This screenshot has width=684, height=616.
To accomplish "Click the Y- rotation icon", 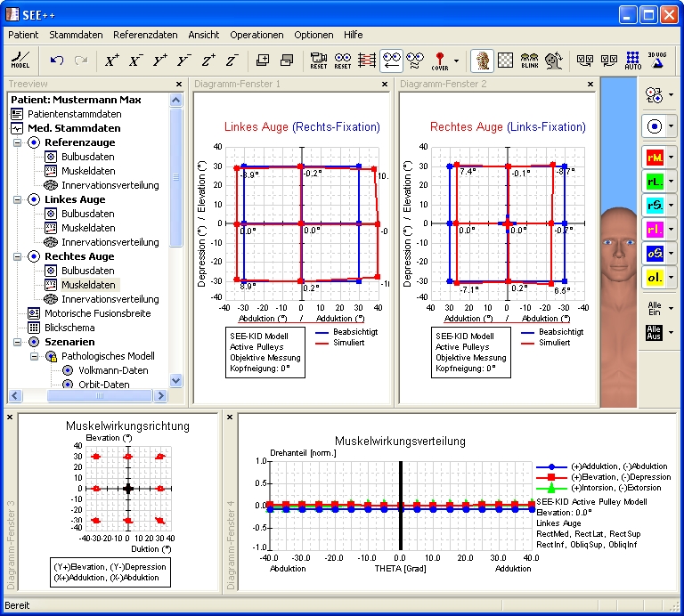I will tap(183, 61).
